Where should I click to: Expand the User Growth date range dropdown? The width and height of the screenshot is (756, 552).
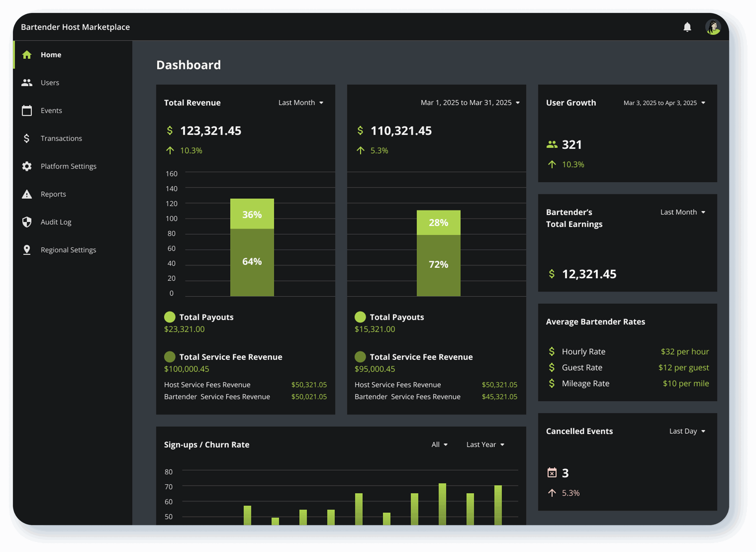(x=664, y=103)
